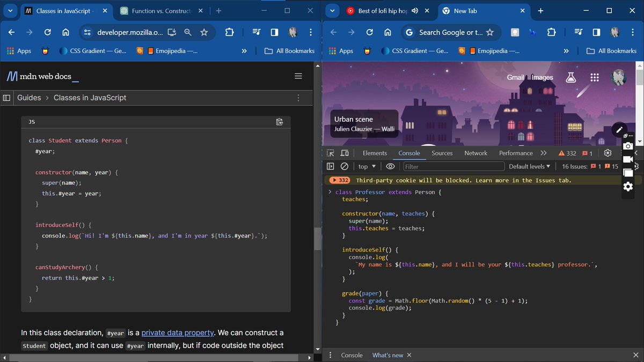Toggle console sidebar in DevTools
The image size is (644, 362).
(x=331, y=166)
